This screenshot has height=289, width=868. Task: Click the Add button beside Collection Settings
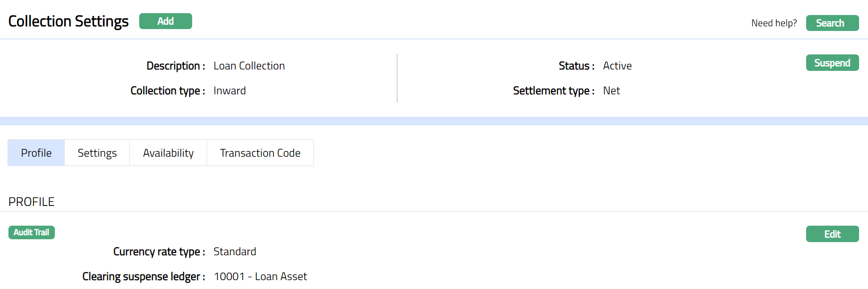pos(165,21)
